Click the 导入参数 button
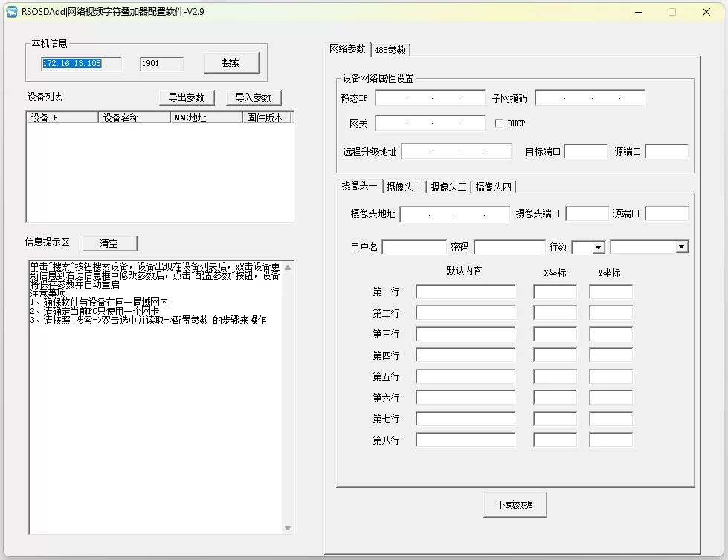 pos(254,97)
